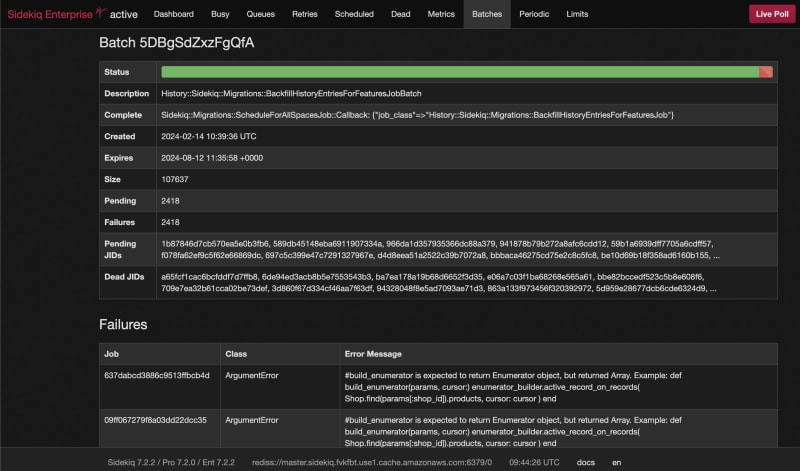Select the Complete callback value text
The width and height of the screenshot is (800, 471).
(417, 115)
